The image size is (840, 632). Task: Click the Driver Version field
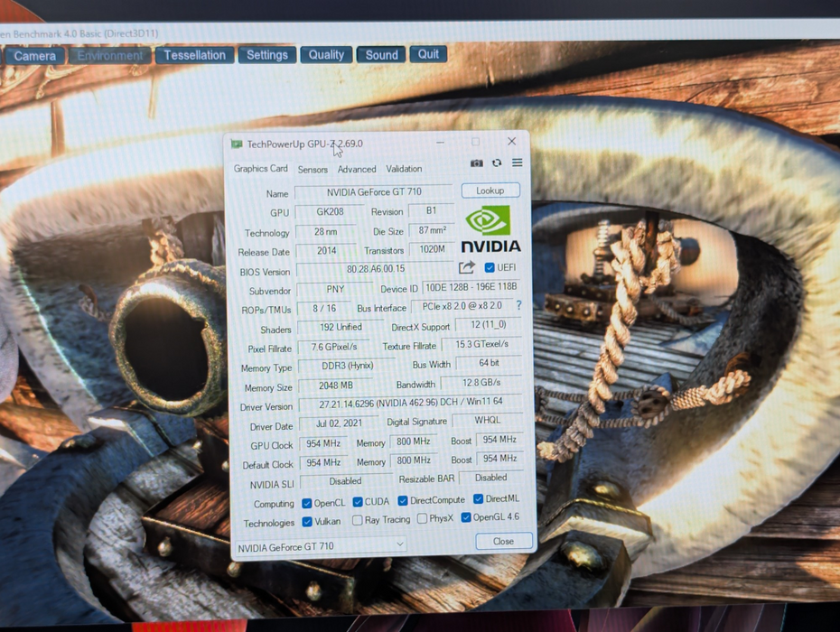(410, 403)
